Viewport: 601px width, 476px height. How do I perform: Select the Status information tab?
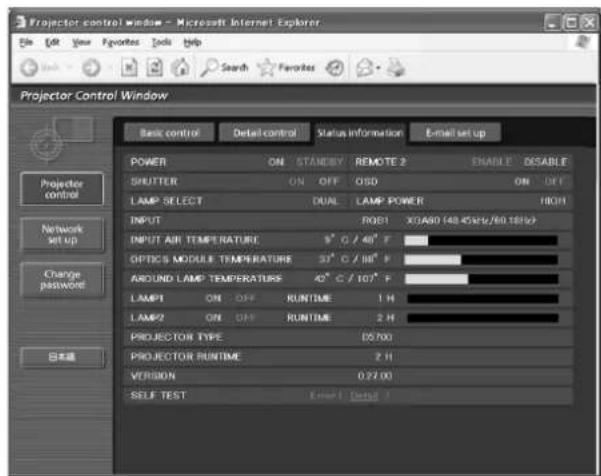(360, 133)
